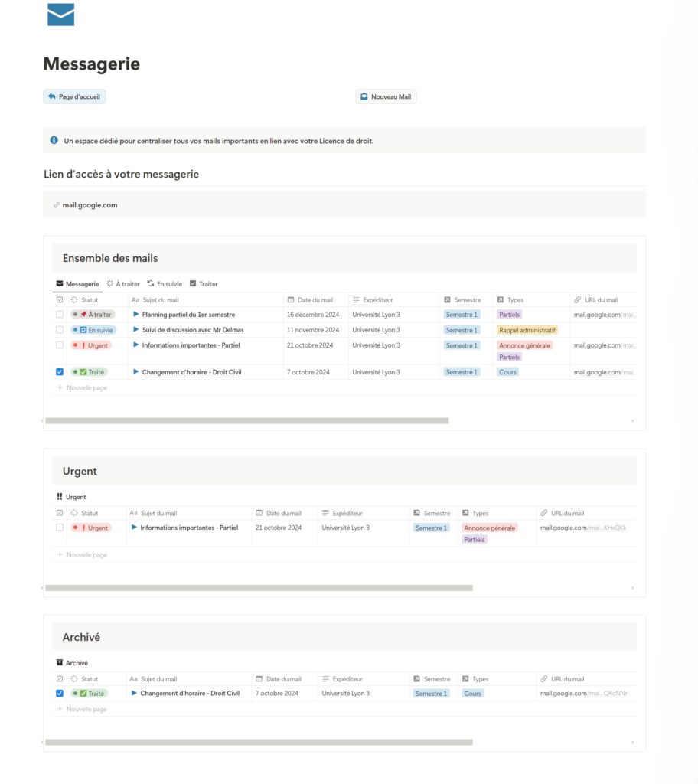This screenshot has width=698, height=784.
Task: Click the Expéditeur column icon in Urgent table
Action: click(x=325, y=513)
